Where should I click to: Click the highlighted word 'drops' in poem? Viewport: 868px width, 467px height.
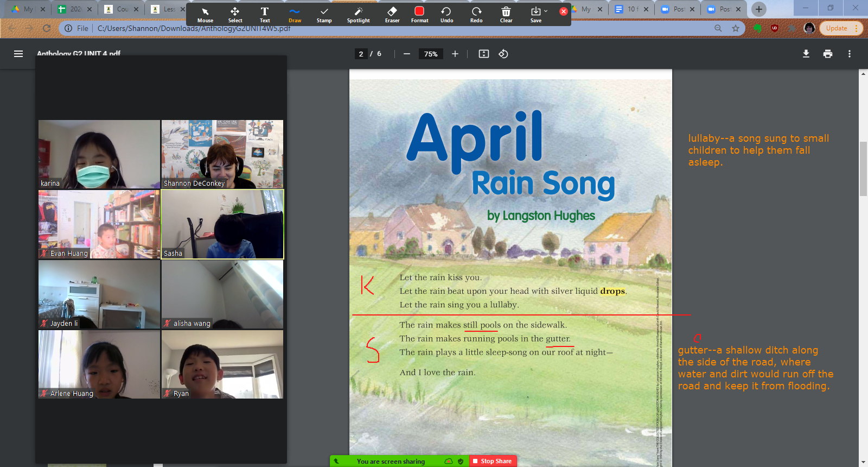coord(612,291)
